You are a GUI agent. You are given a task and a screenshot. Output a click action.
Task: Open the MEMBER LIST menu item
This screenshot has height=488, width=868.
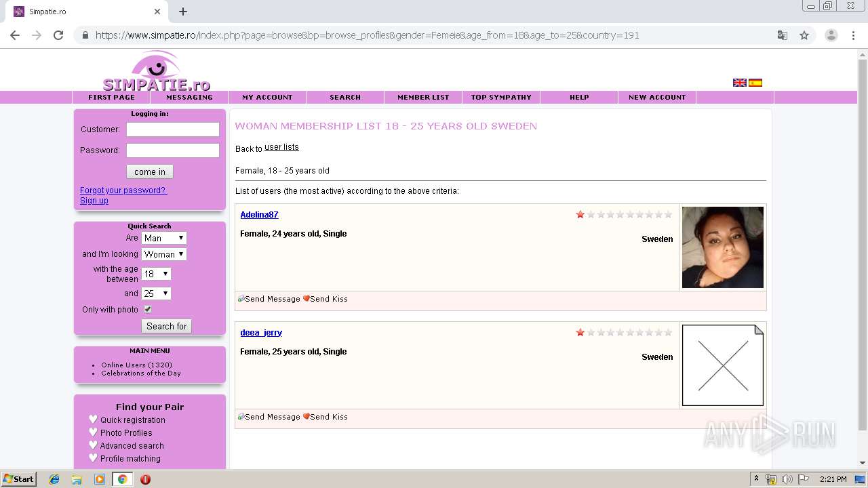pyautogui.click(x=423, y=97)
